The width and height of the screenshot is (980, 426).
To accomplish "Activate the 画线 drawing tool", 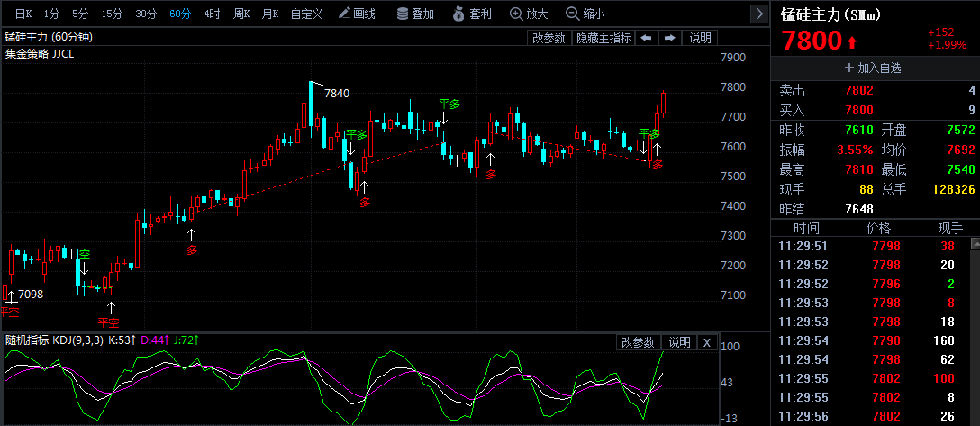I will [357, 14].
